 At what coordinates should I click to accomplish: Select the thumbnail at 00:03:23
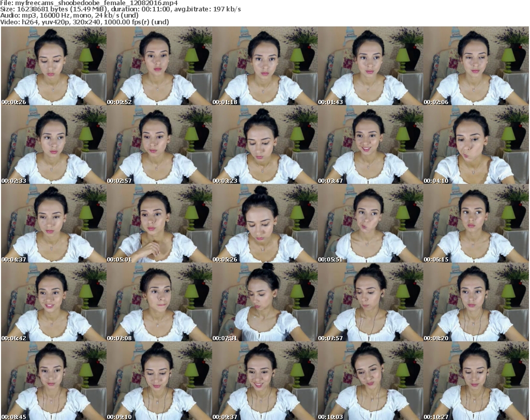pos(264,144)
